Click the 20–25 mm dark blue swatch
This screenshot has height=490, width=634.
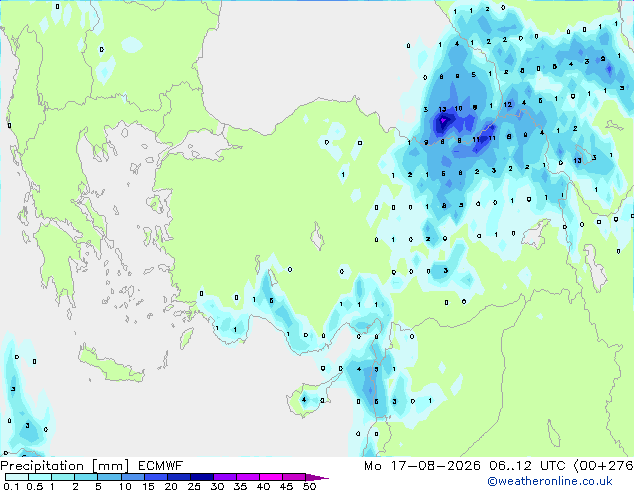(178, 477)
